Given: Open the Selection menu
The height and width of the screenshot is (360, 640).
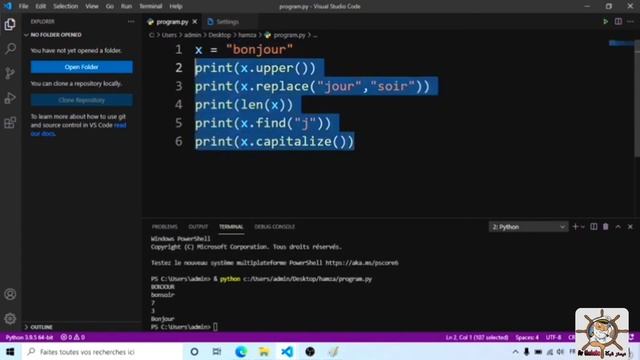Looking at the screenshot, I should [x=65, y=6].
